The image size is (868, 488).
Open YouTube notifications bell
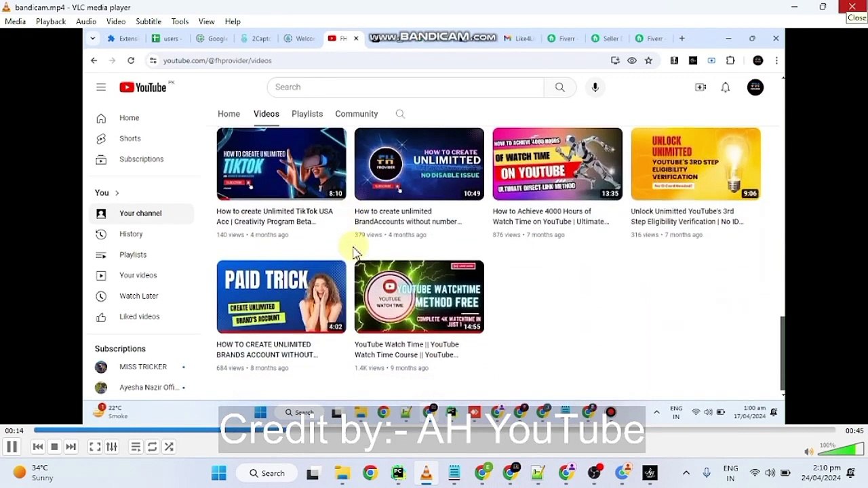pyautogui.click(x=726, y=87)
